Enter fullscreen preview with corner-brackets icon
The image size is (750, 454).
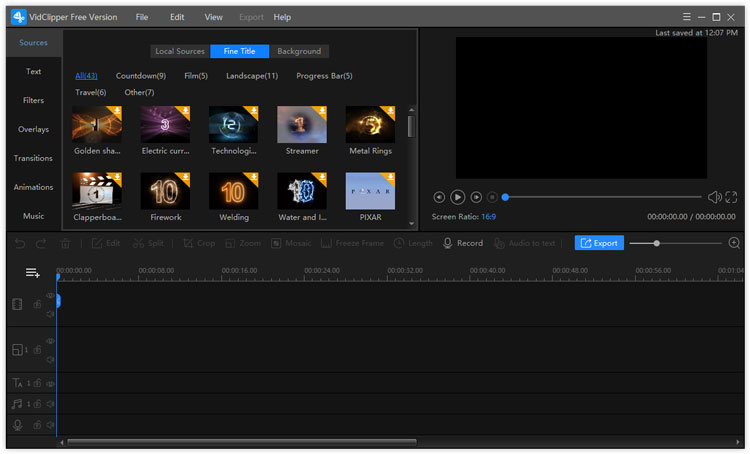point(731,197)
